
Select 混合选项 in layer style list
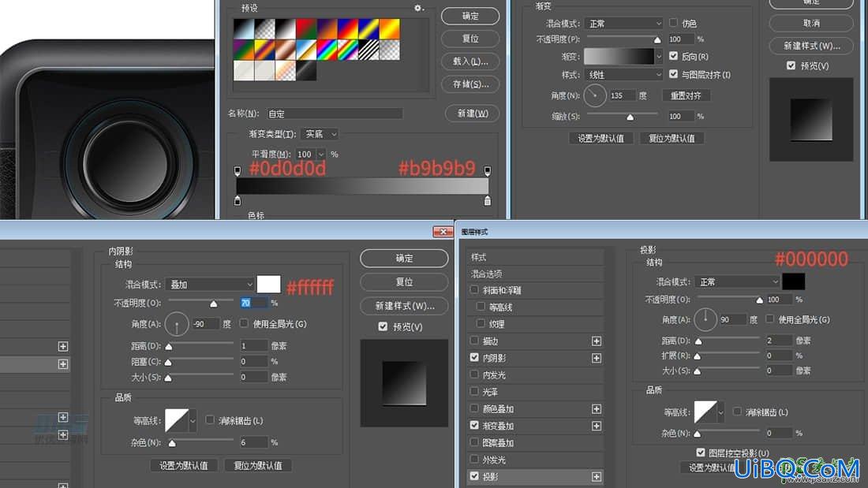click(x=535, y=274)
